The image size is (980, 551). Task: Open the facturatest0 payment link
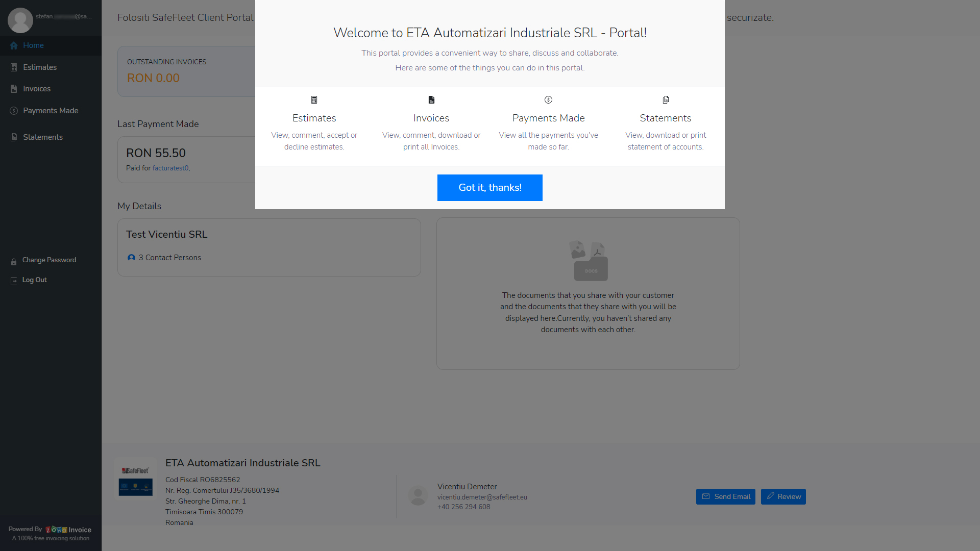(170, 168)
